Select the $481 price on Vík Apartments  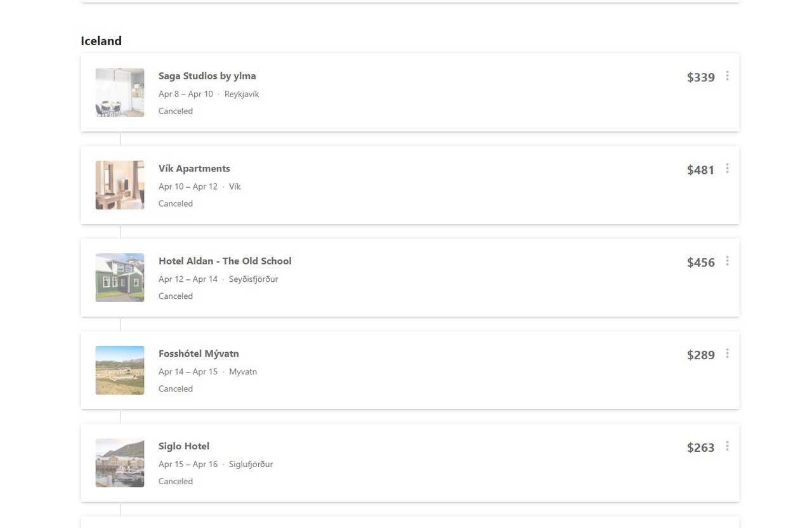tap(701, 170)
